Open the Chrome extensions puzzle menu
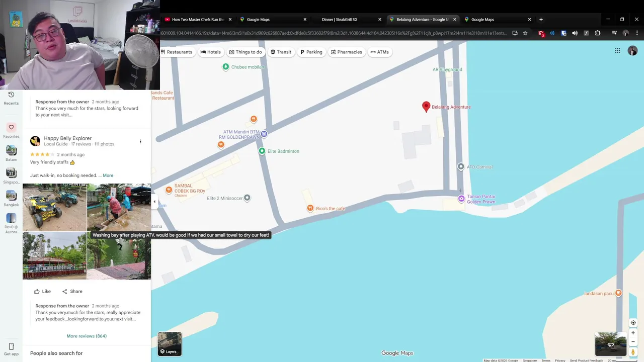The image size is (644, 362). point(598,33)
